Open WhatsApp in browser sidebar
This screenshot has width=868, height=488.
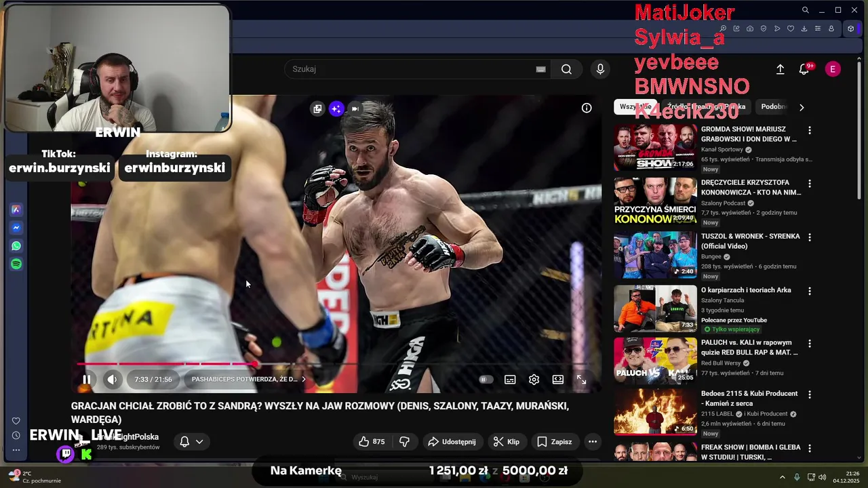(16, 246)
